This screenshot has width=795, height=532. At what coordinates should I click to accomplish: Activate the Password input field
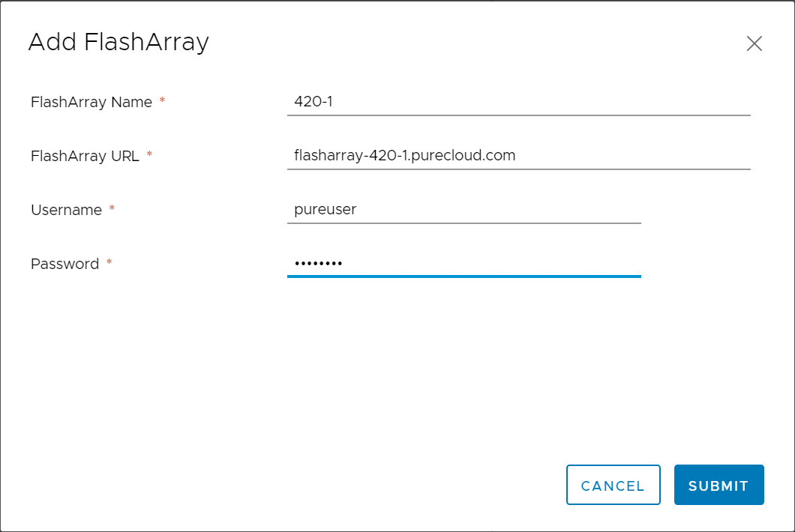(464, 264)
